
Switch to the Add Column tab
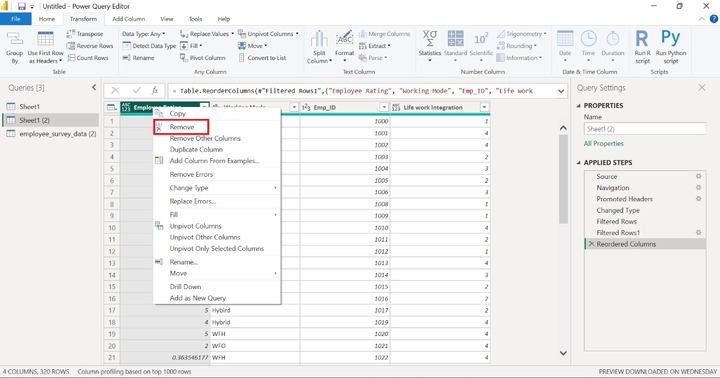tap(129, 19)
